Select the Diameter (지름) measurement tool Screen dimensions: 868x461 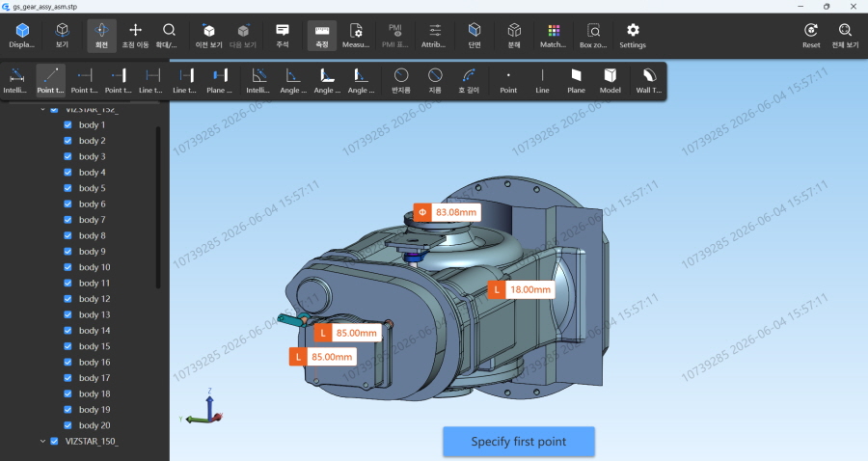[435, 80]
